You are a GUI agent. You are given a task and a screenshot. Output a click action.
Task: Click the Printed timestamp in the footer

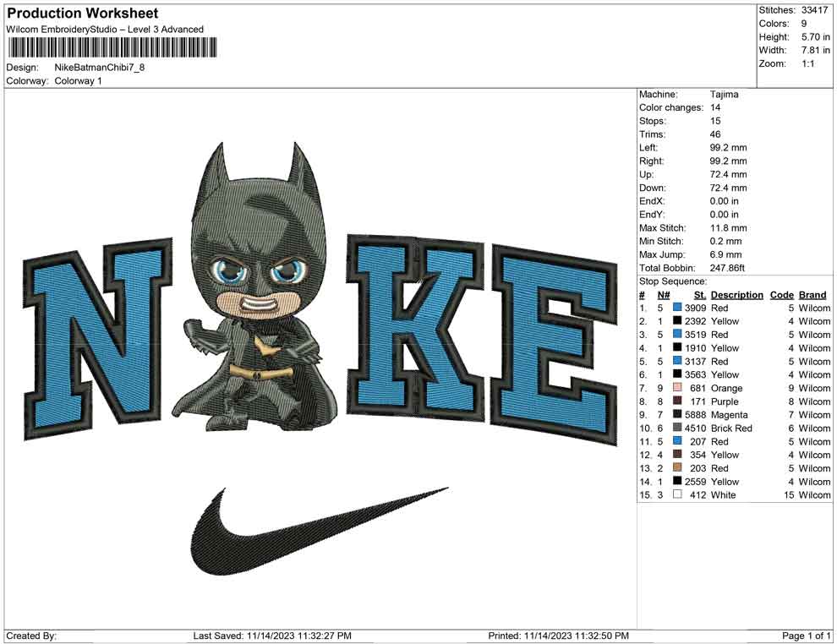coord(558,636)
